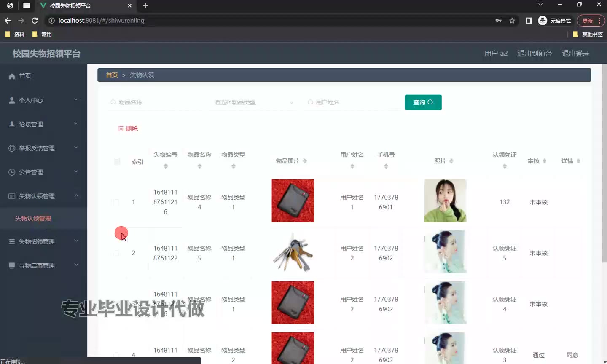Toggle the select-all checkbox in table header
The height and width of the screenshot is (364, 607).
point(117,162)
